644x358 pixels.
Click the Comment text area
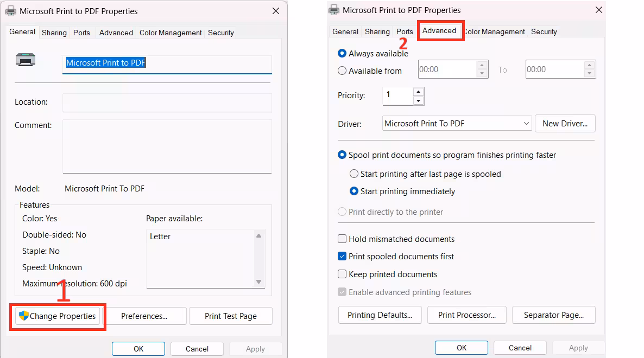tap(167, 146)
